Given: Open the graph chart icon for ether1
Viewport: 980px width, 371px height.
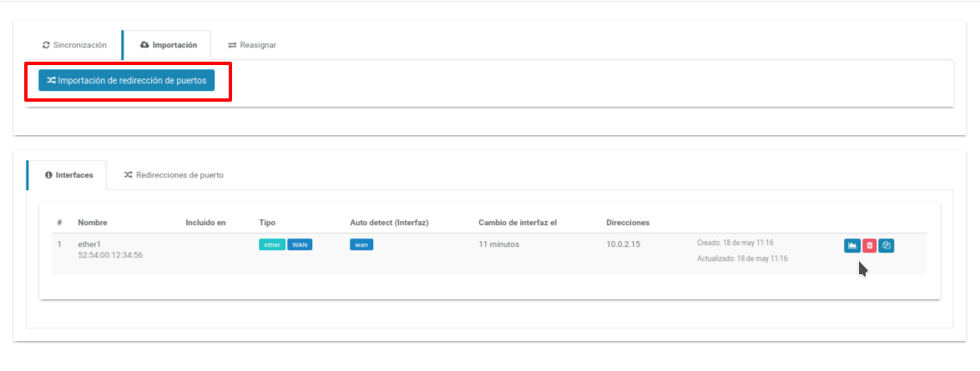Looking at the screenshot, I should pyautogui.click(x=852, y=245).
